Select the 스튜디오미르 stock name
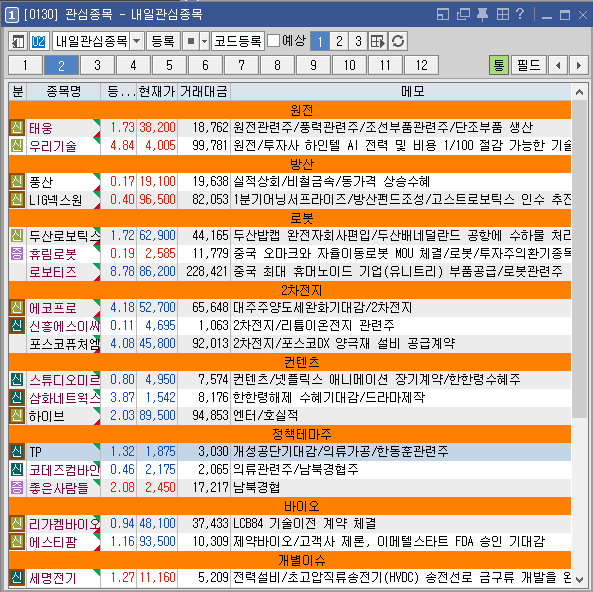Screen dimensions: 593x592 coord(64,380)
